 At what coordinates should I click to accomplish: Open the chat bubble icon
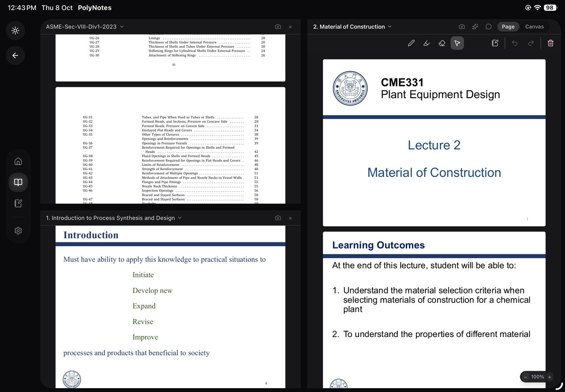pos(489,26)
